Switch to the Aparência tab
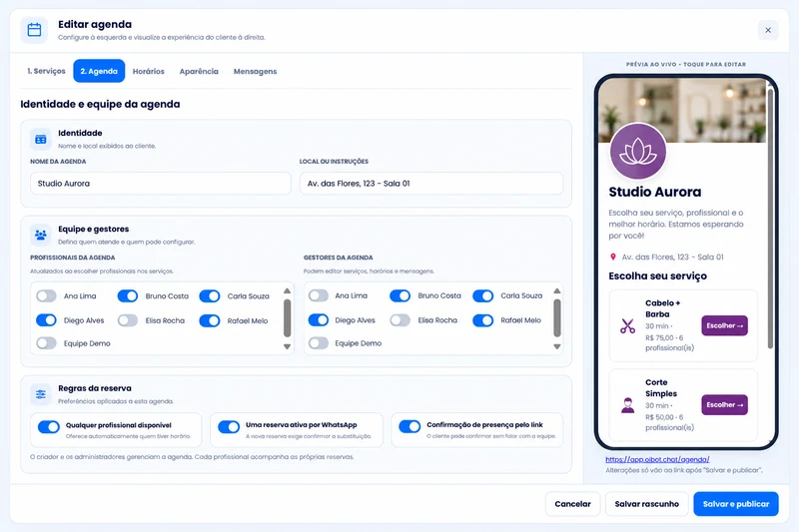The height and width of the screenshot is (532, 799). coord(199,71)
